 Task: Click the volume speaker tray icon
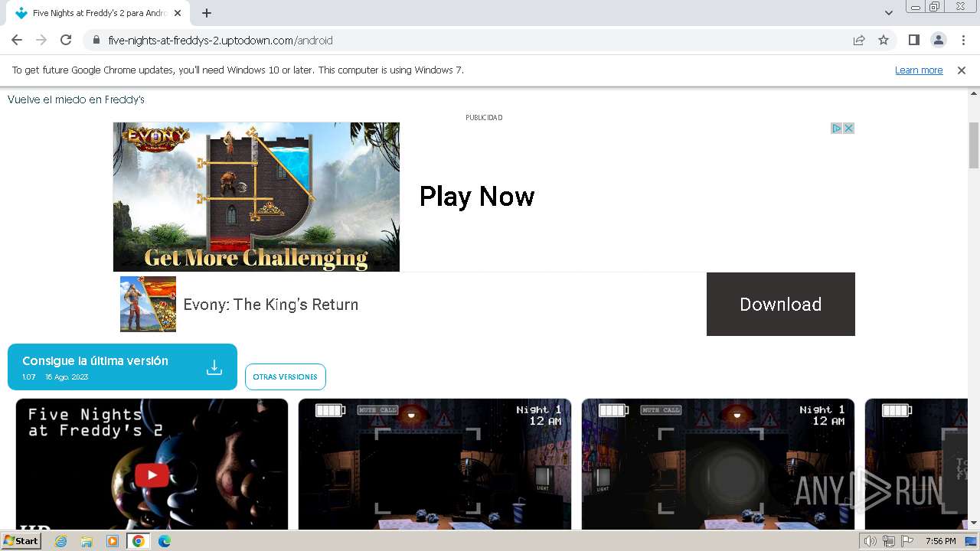click(870, 541)
